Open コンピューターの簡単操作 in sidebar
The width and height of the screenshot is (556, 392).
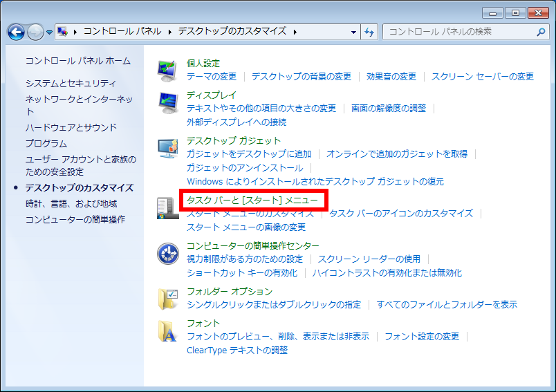(75, 220)
